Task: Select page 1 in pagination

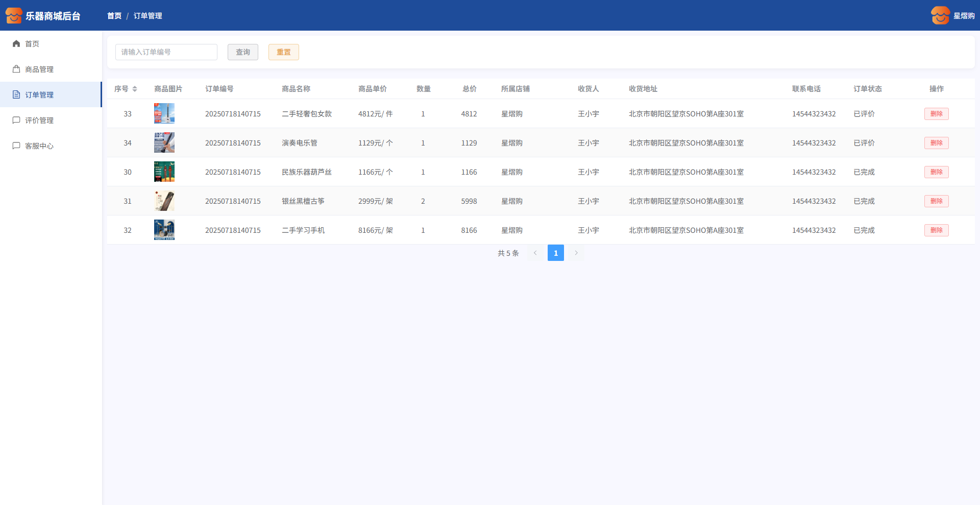Action: [x=555, y=253]
